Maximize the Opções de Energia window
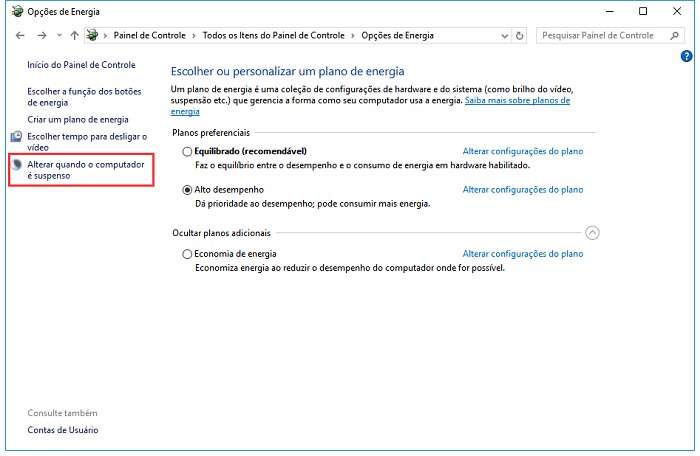The height and width of the screenshot is (456, 700). tap(643, 12)
